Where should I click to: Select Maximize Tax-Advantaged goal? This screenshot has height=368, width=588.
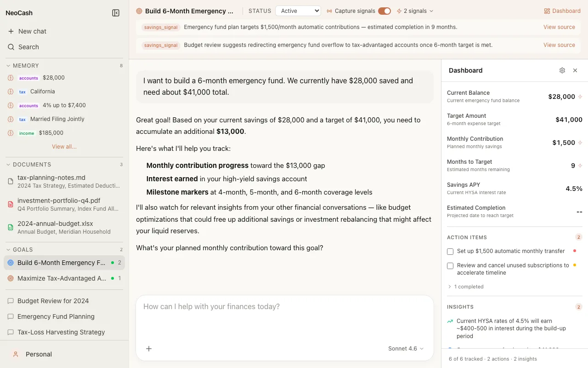[x=64, y=278]
